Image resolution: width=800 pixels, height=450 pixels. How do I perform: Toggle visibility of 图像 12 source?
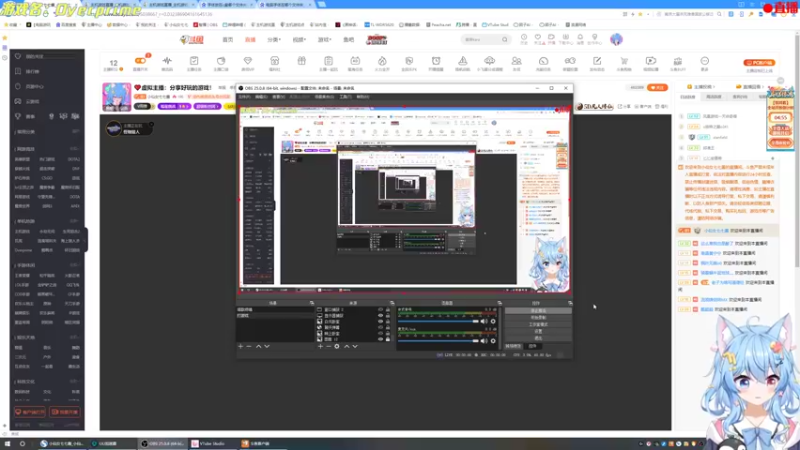(380, 339)
